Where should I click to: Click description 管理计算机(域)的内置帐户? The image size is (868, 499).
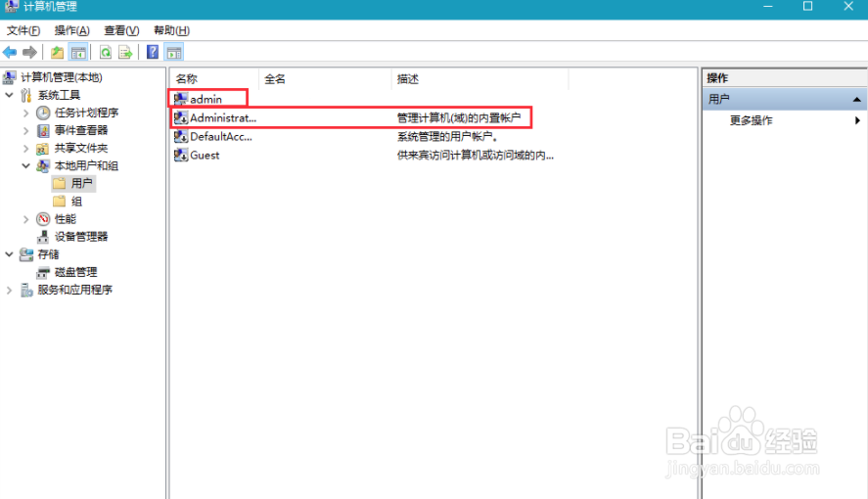459,117
